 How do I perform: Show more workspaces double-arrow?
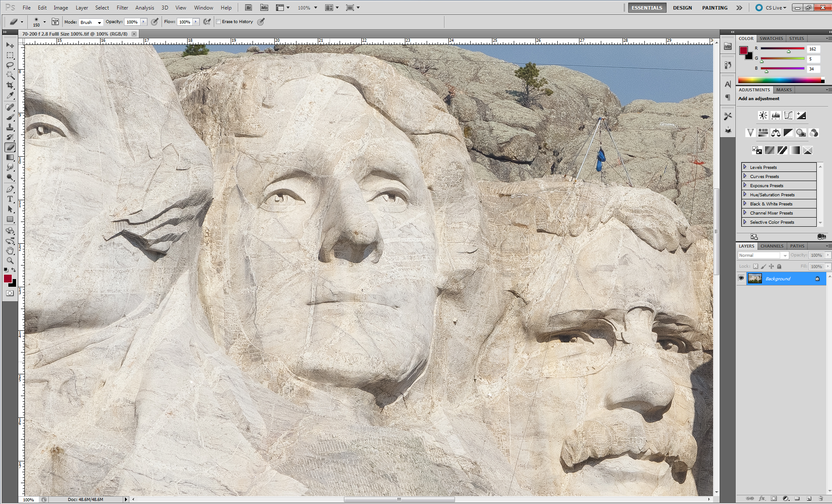click(739, 7)
